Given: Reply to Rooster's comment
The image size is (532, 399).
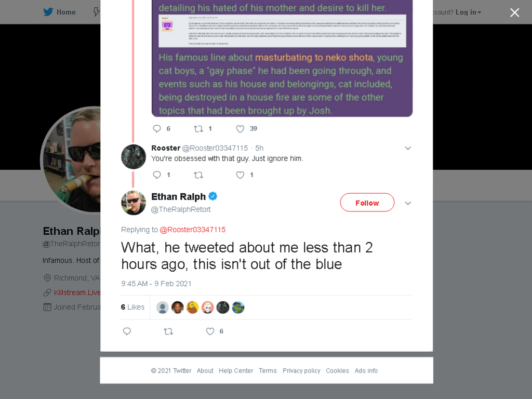Looking at the screenshot, I should point(157,175).
